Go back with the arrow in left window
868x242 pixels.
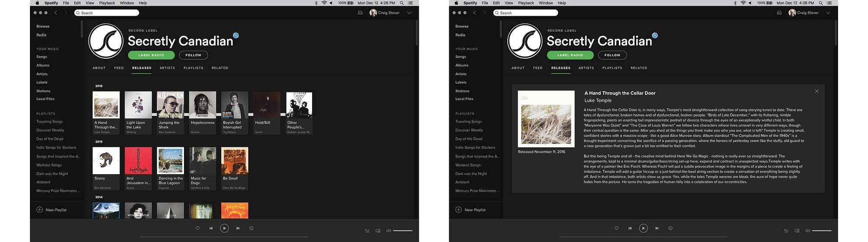(56, 13)
